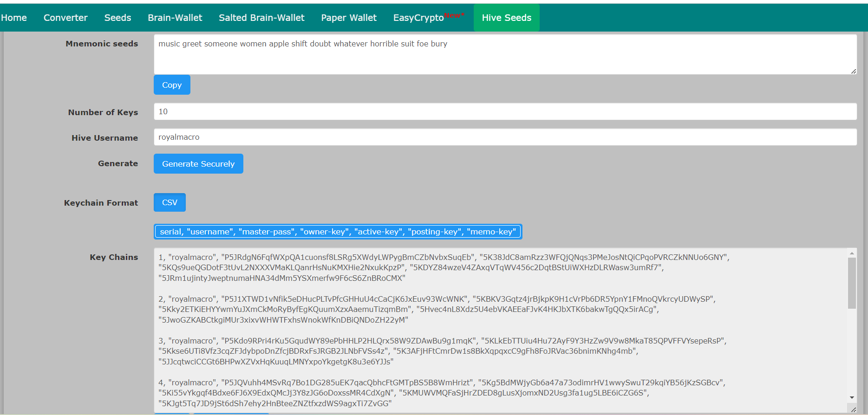Image resolution: width=868 pixels, height=415 pixels.
Task: Click the 'Keychain Format' label
Action: coord(101,203)
